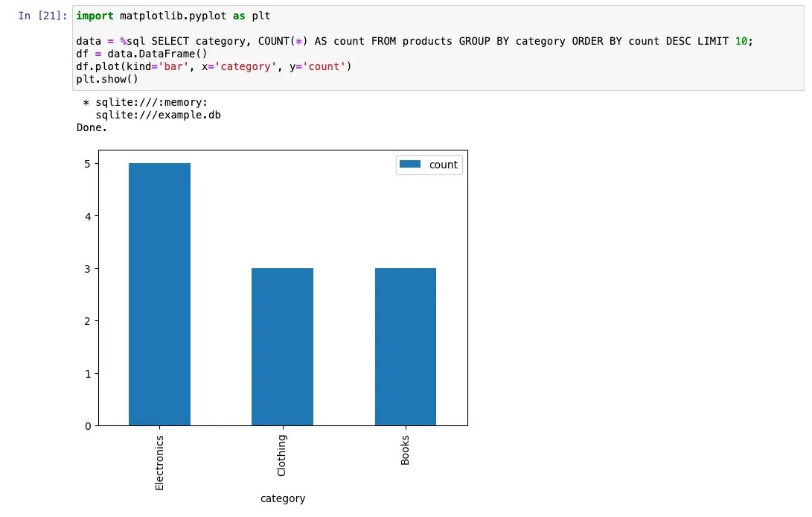The width and height of the screenshot is (812, 517).
Task: Click the asterisk marking the active connection
Action: point(86,102)
